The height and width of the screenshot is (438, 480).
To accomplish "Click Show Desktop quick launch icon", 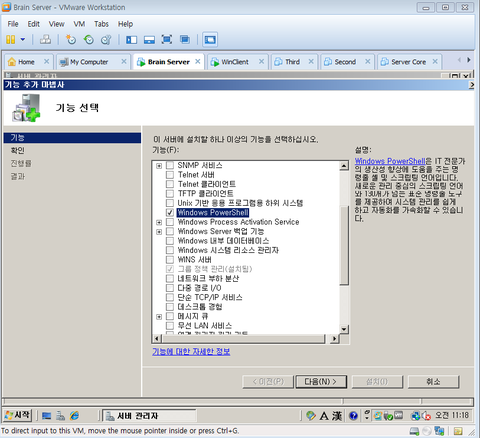I will click(x=46, y=416).
